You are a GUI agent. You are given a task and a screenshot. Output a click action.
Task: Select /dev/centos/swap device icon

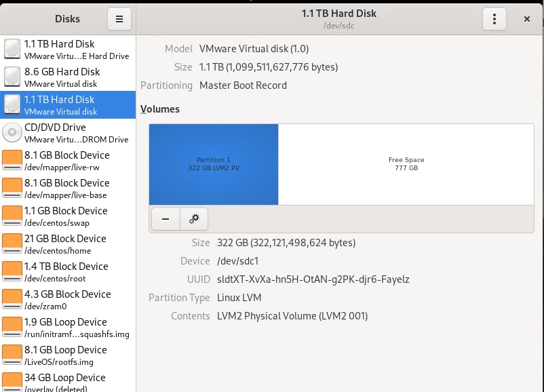pos(12,216)
